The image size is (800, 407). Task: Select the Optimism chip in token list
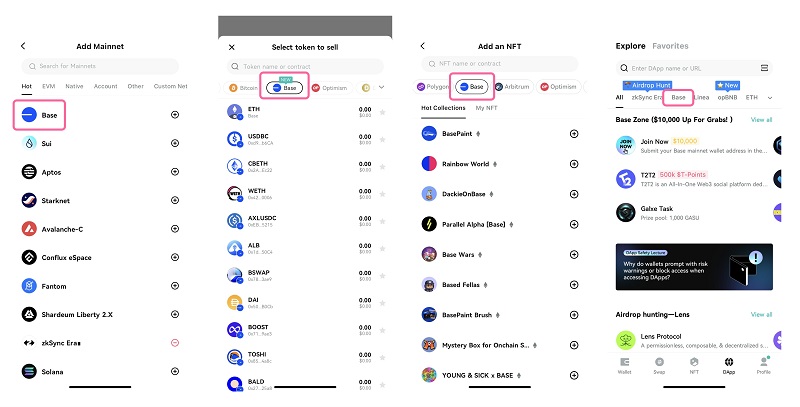(x=330, y=88)
